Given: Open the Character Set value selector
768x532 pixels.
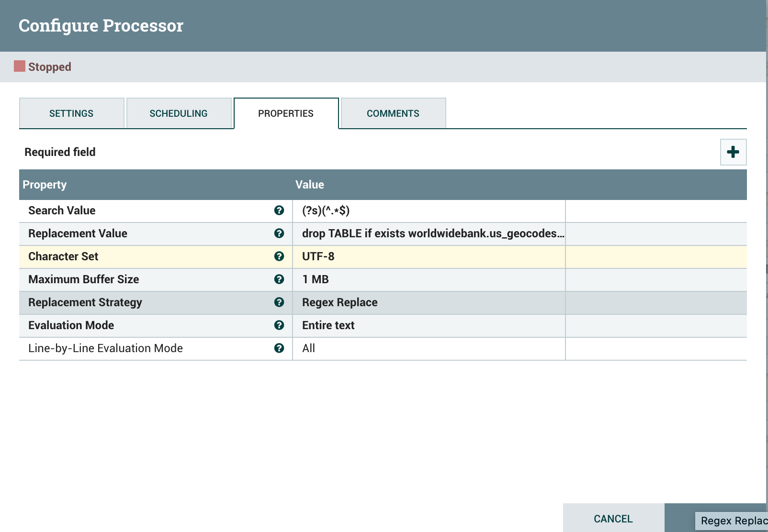Looking at the screenshot, I should (429, 256).
